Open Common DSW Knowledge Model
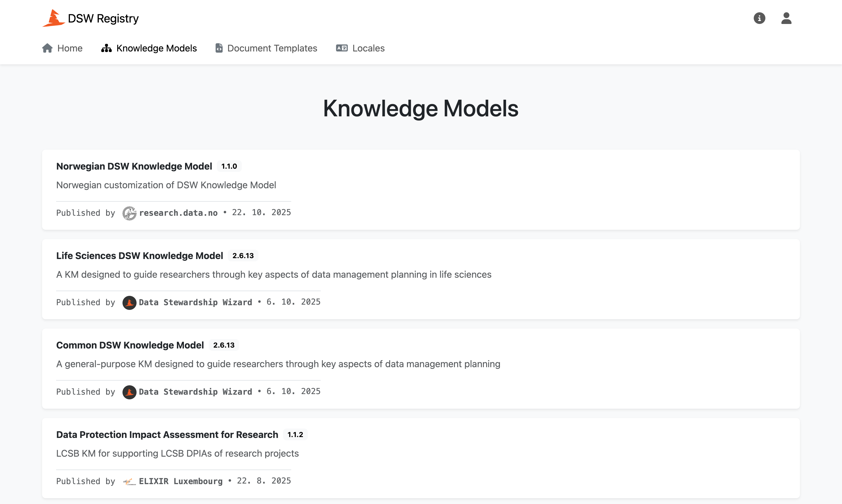Screen dimensions: 842x504 point(130,345)
